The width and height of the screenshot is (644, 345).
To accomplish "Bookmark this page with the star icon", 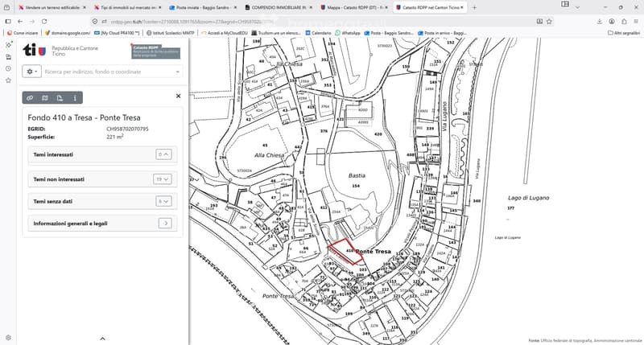I will [x=549, y=22].
